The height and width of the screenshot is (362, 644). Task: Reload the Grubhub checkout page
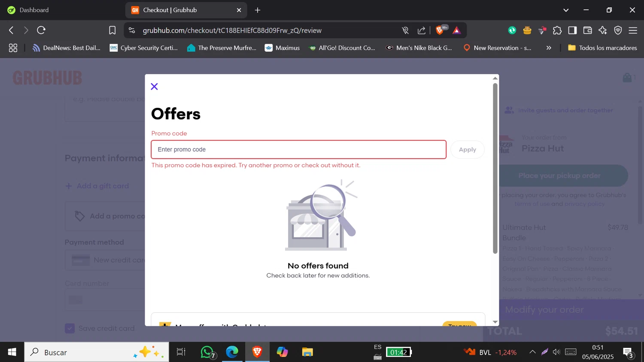click(41, 30)
